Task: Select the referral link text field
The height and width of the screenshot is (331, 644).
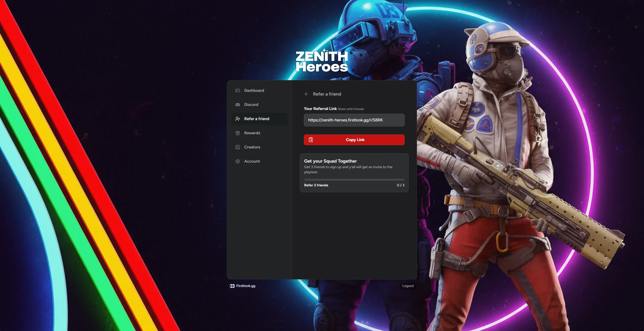Action: tap(354, 120)
